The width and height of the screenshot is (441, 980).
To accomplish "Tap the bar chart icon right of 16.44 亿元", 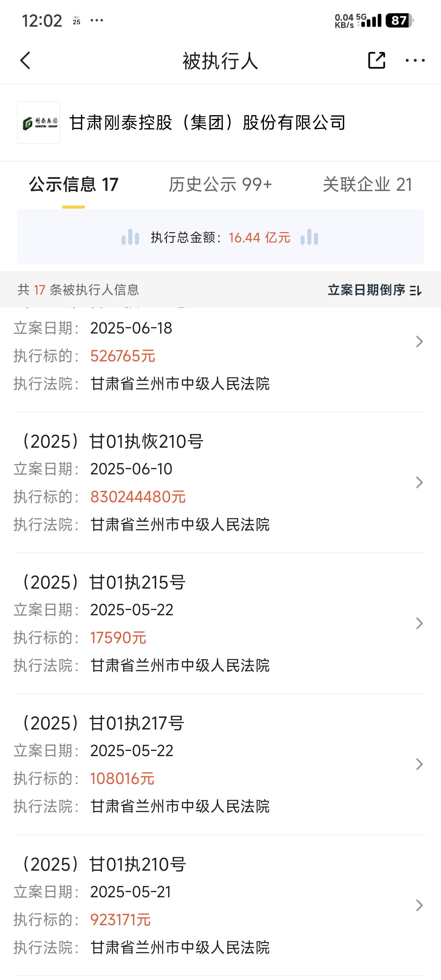I will point(309,237).
